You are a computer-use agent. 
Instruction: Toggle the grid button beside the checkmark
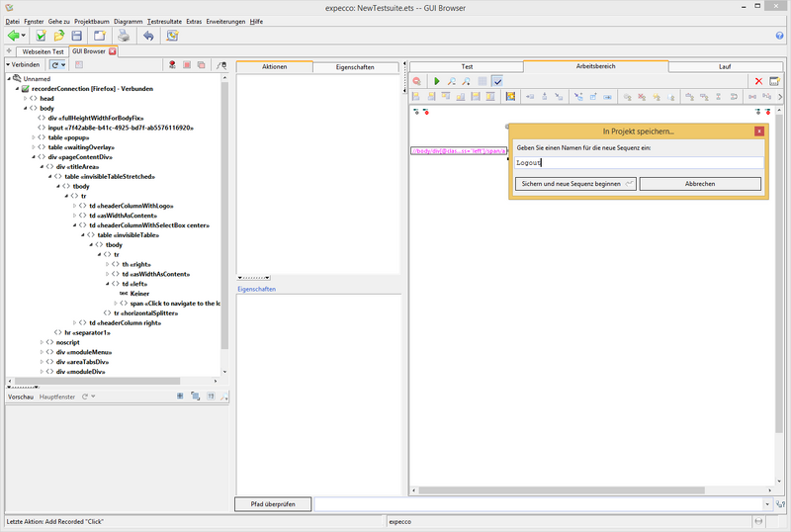coord(482,81)
